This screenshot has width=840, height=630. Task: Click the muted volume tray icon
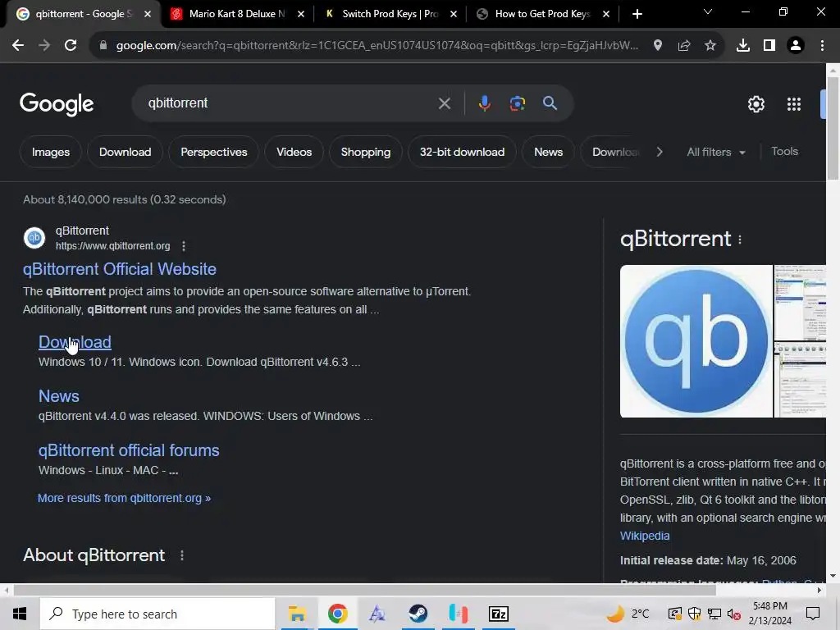[x=733, y=614]
